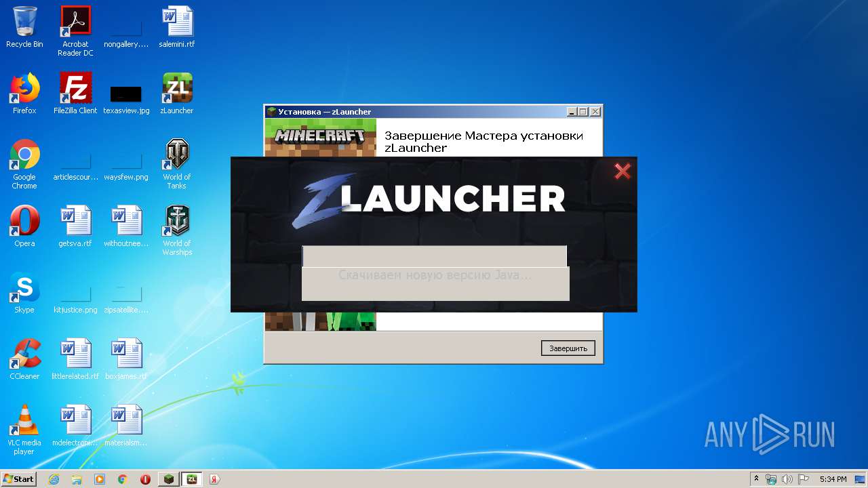Image resolution: width=868 pixels, height=488 pixels.
Task: Maximize the Установка zLauncher window
Action: pos(583,112)
